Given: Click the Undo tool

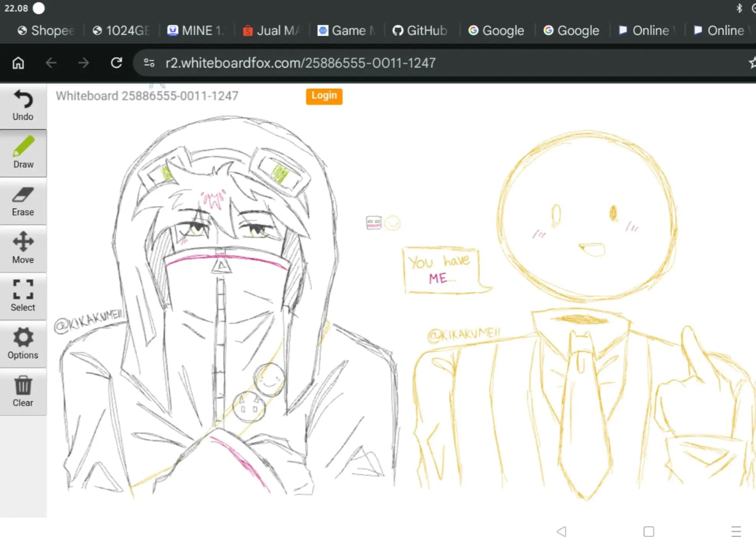Looking at the screenshot, I should tap(23, 106).
